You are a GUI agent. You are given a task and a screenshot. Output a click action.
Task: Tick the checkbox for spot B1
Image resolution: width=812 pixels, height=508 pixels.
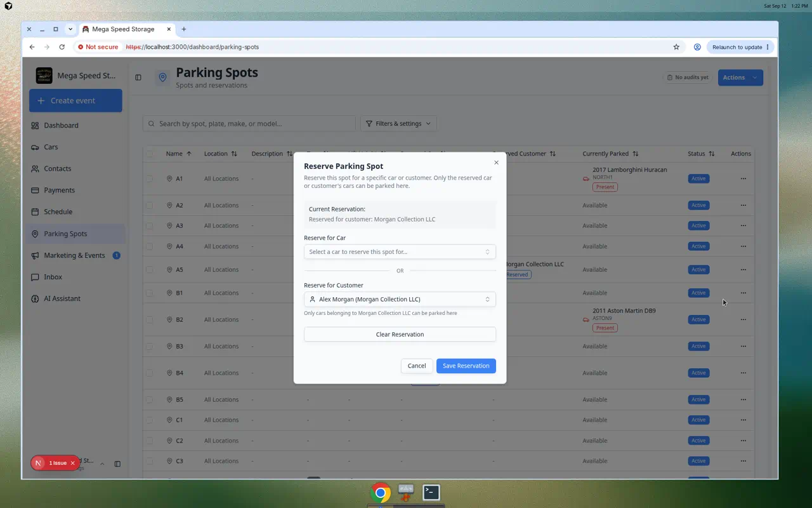click(x=150, y=293)
